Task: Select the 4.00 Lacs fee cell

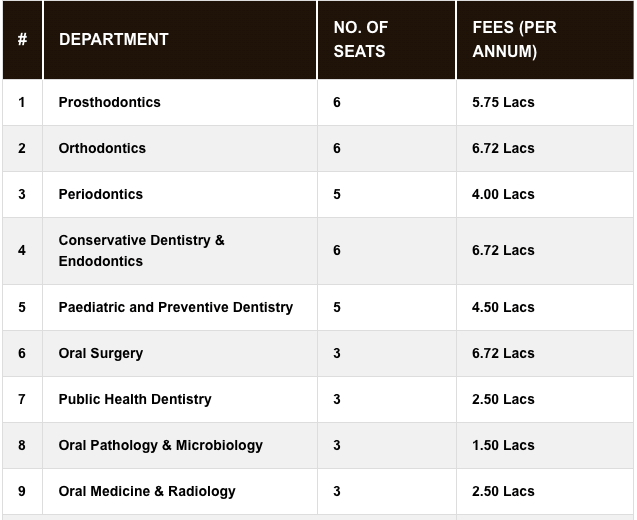Action: coord(503,194)
